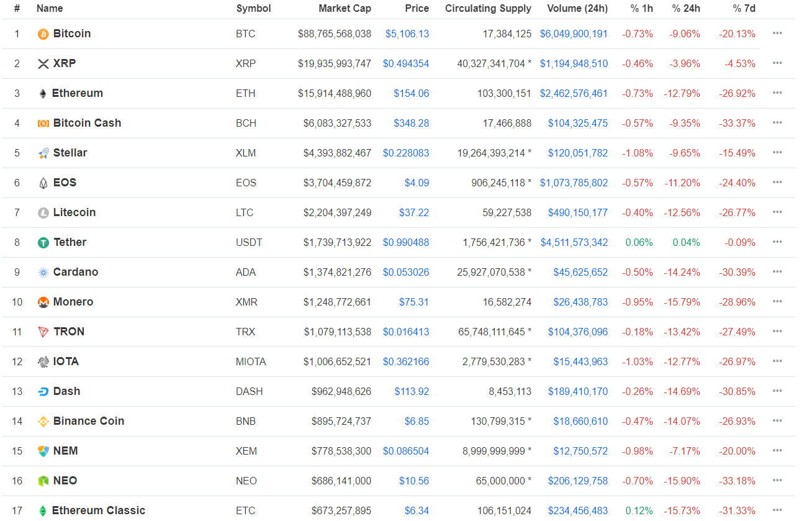Open the IOTA three-dot menu
Viewport: 812px width, 521px height.
777,361
